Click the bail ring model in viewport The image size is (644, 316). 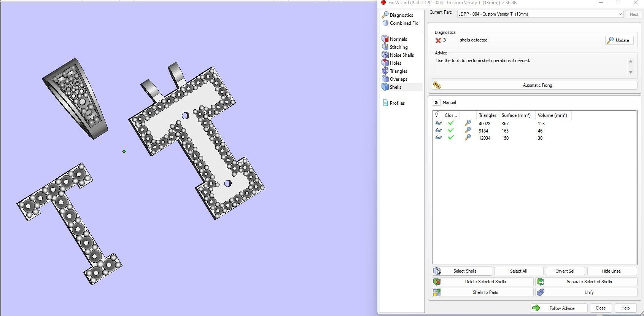pyautogui.click(x=75, y=99)
